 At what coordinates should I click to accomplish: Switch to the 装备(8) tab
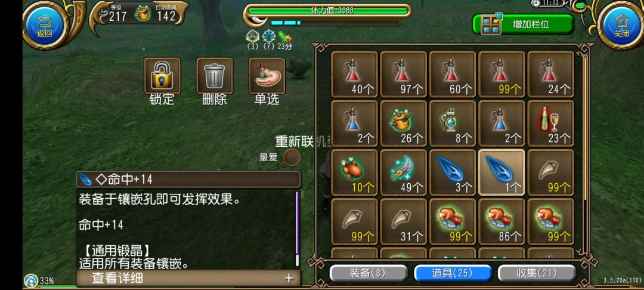[x=369, y=273]
